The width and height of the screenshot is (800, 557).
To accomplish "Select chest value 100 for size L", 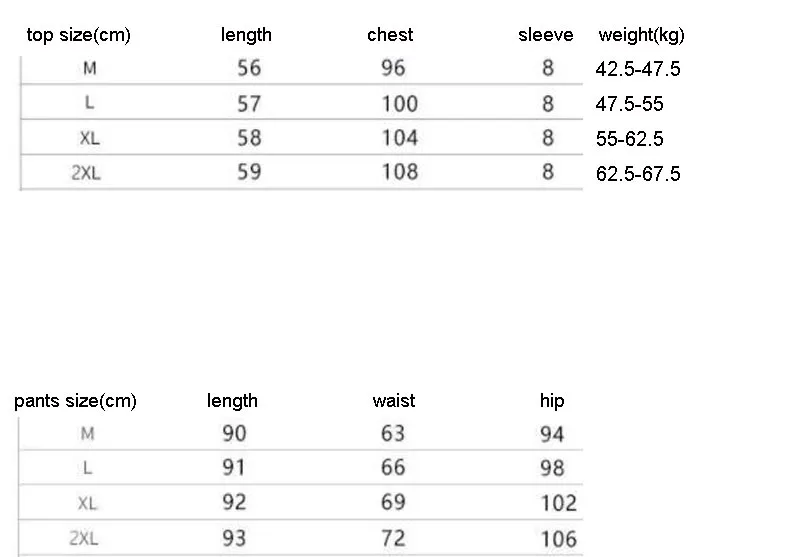I will pos(399,104).
